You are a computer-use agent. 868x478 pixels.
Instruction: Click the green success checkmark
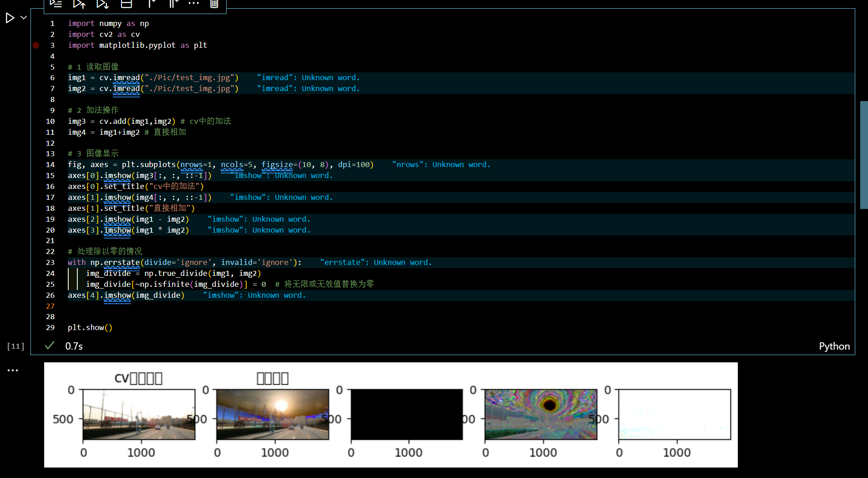pyautogui.click(x=50, y=346)
